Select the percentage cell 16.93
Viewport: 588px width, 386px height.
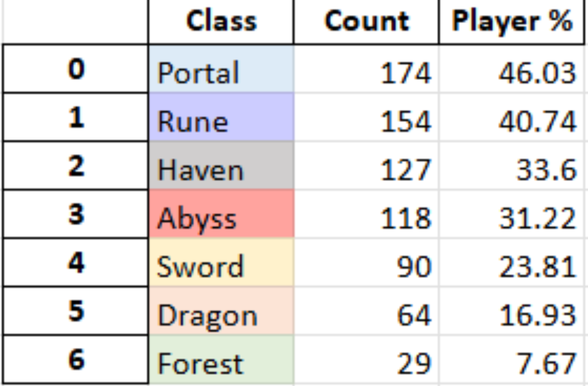pyautogui.click(x=512, y=311)
